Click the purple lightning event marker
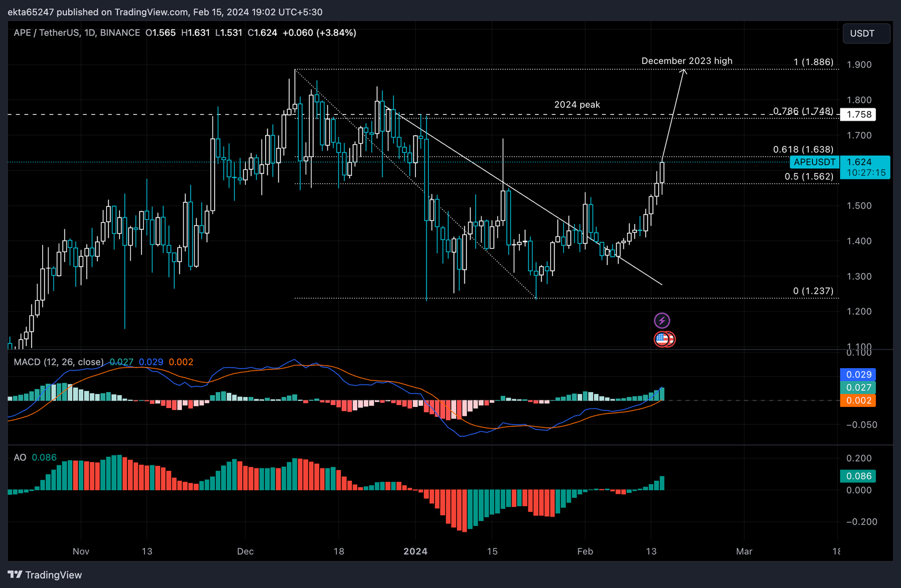 662,320
